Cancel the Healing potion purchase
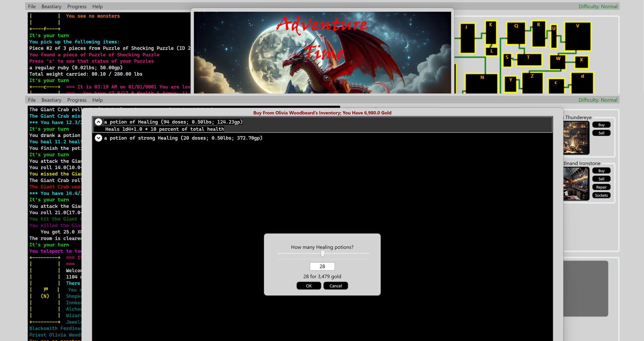This screenshot has height=341, width=644. click(x=335, y=285)
